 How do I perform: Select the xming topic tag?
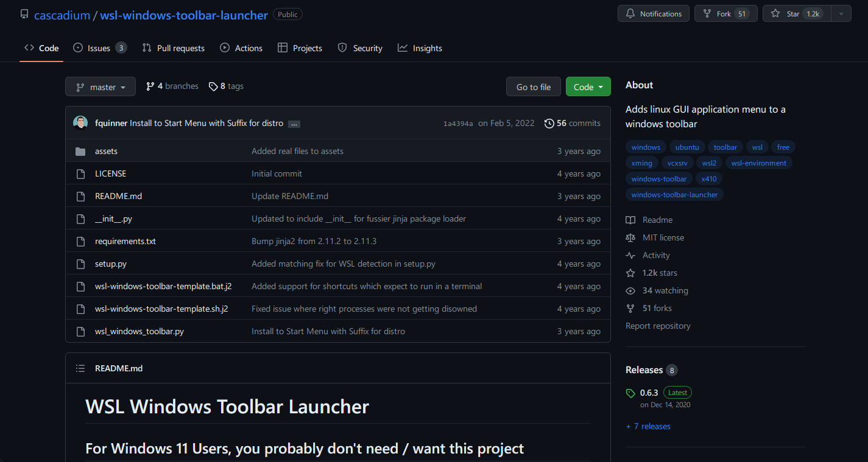642,163
